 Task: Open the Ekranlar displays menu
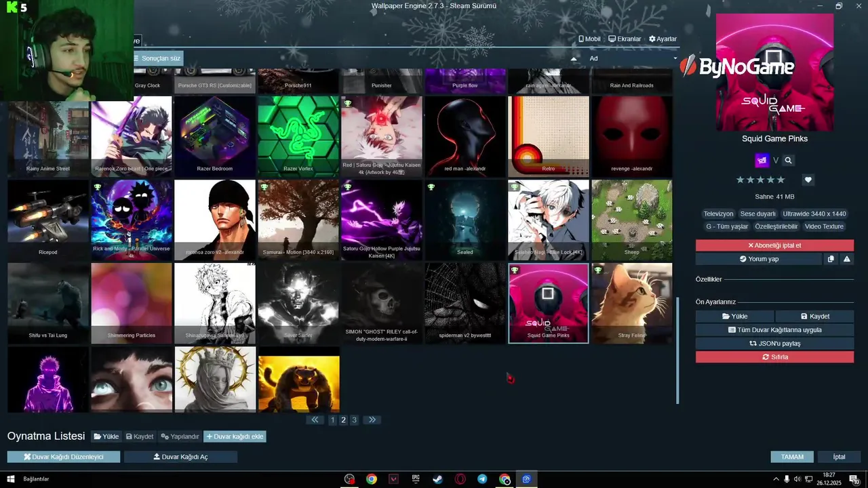[x=625, y=39]
